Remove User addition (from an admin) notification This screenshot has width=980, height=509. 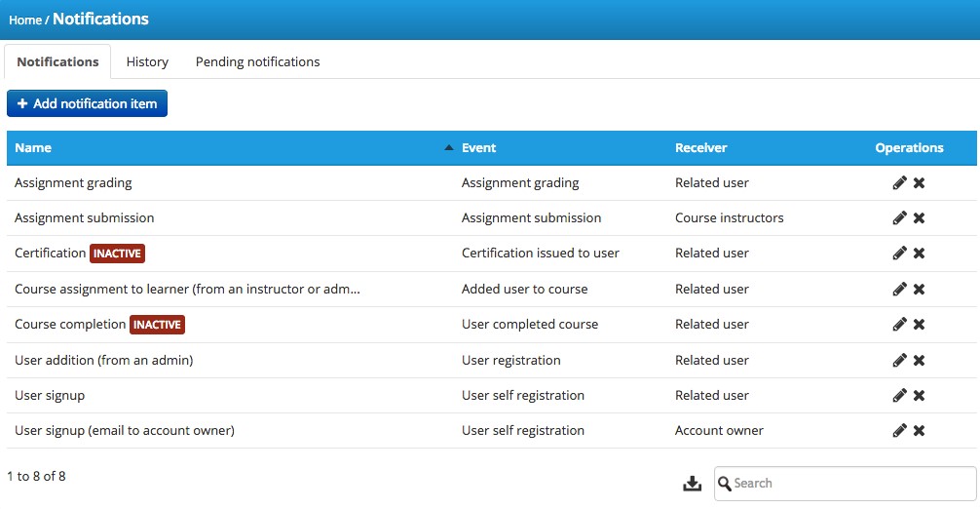click(919, 361)
